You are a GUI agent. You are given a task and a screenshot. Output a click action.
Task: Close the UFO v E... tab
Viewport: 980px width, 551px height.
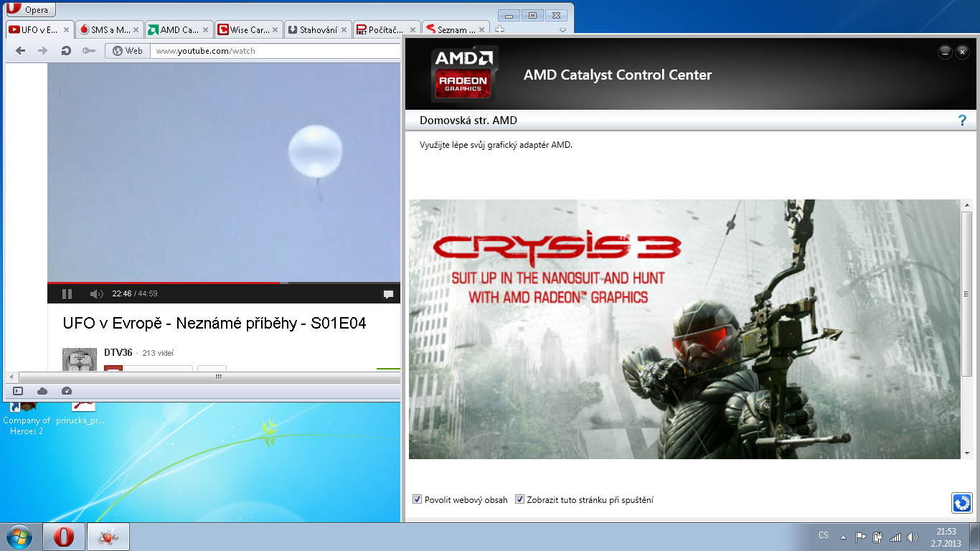(66, 30)
